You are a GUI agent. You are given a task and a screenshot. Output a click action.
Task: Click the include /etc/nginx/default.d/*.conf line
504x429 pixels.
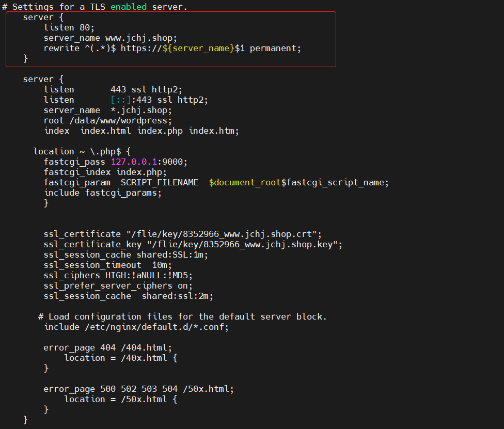point(136,327)
